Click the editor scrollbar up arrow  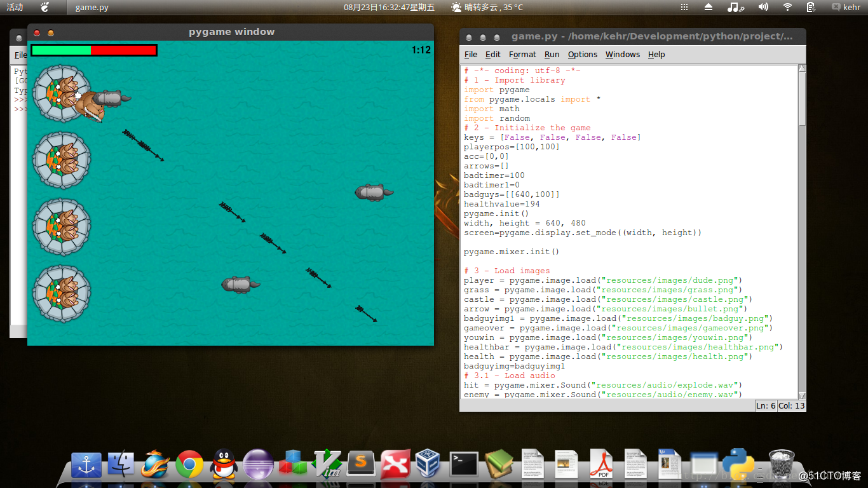pos(802,68)
